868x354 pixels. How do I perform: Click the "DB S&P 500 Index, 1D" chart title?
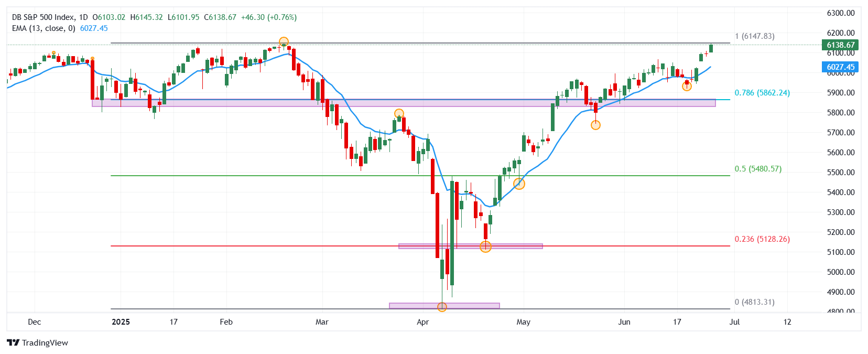pyautogui.click(x=50, y=17)
